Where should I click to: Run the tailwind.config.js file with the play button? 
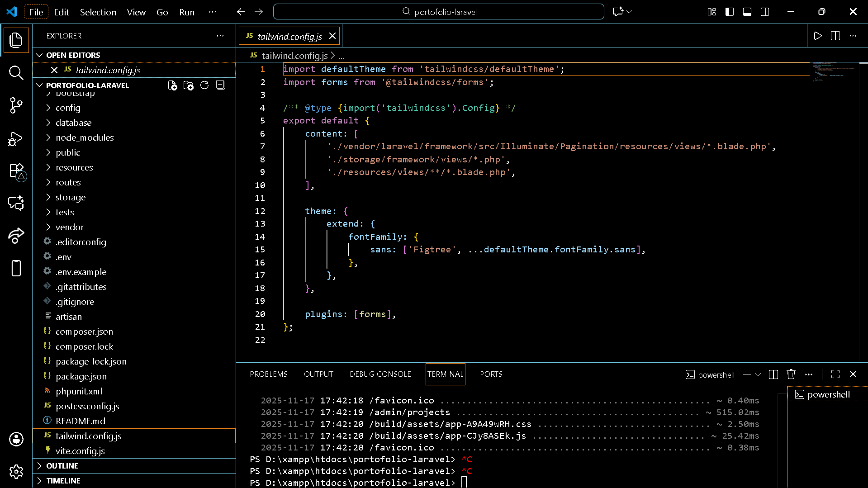click(x=817, y=36)
